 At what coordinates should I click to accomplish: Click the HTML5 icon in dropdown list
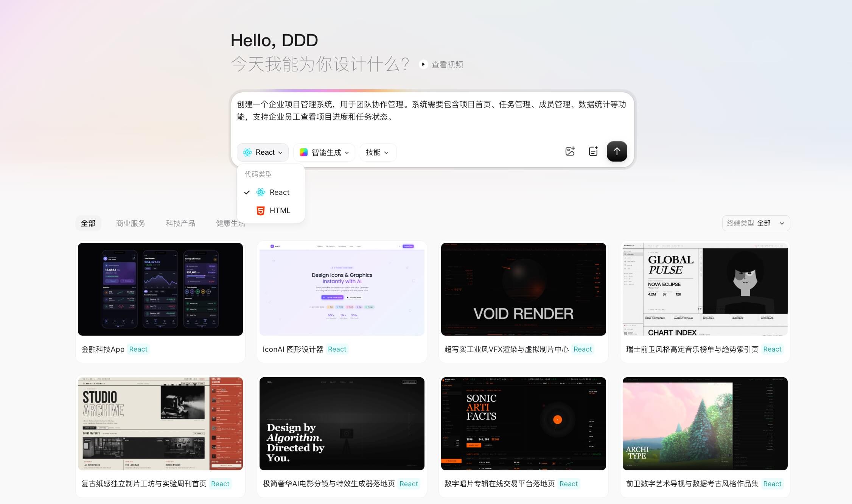(x=261, y=210)
